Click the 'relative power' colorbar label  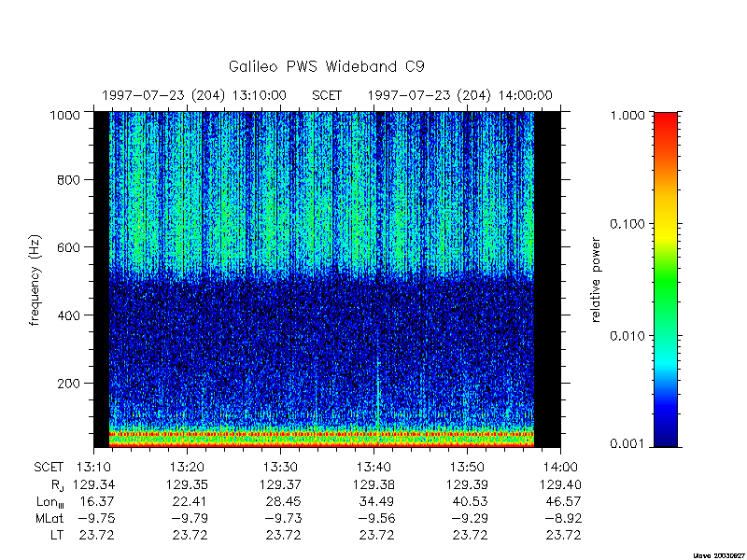596,280
